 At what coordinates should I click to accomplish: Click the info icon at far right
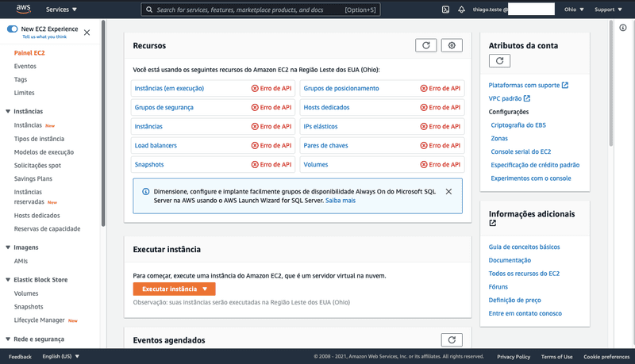coord(623,28)
